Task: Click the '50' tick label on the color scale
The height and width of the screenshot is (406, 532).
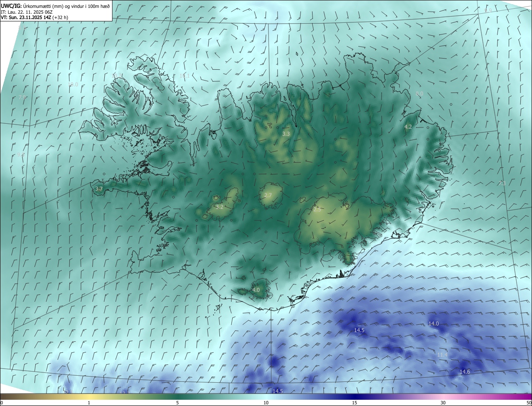Action: click(x=529, y=403)
